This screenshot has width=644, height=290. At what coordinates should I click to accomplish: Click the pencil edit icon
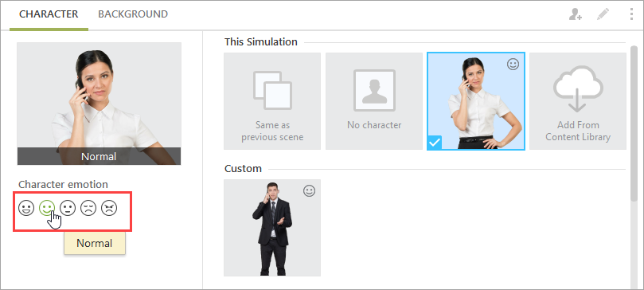pyautogui.click(x=603, y=14)
